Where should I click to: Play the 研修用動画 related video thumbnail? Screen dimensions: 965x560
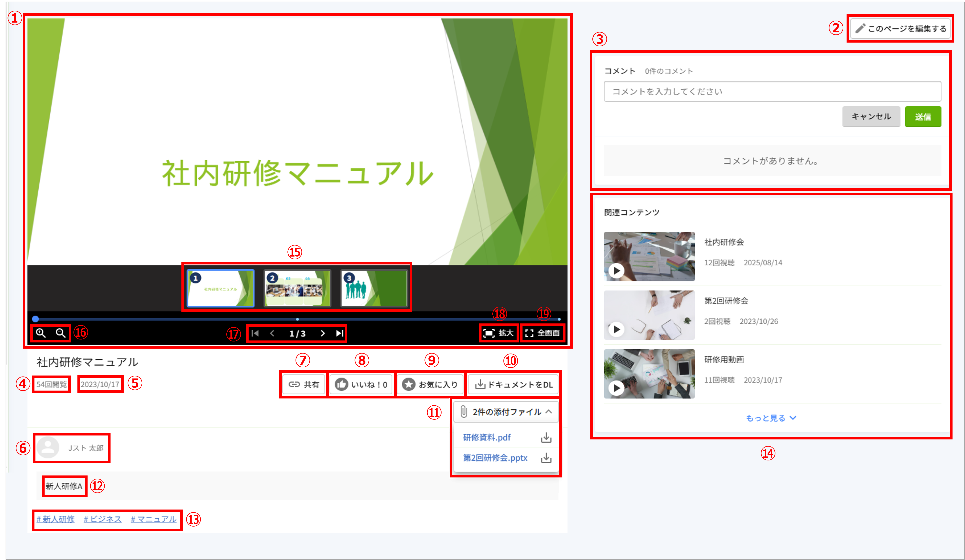pyautogui.click(x=649, y=374)
